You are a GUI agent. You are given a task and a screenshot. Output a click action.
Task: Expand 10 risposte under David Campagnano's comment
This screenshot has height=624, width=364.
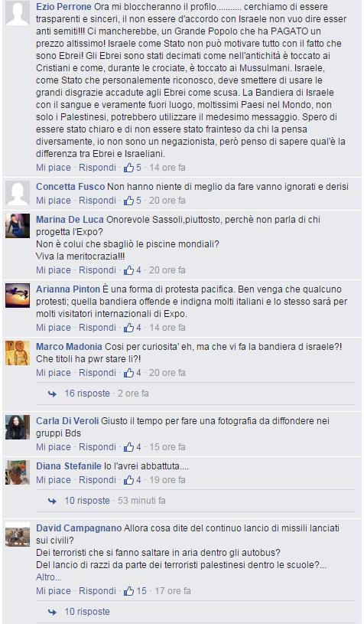pyautogui.click(x=87, y=612)
